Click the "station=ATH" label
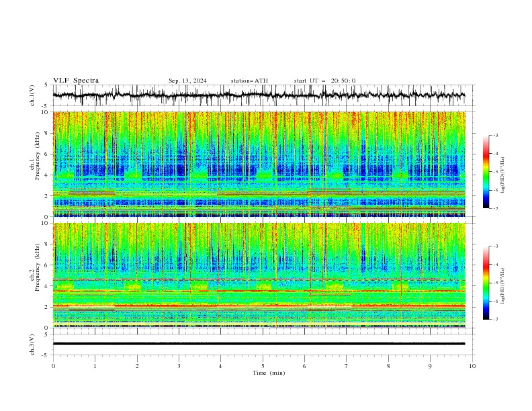This screenshot has height=411, width=532. point(249,81)
